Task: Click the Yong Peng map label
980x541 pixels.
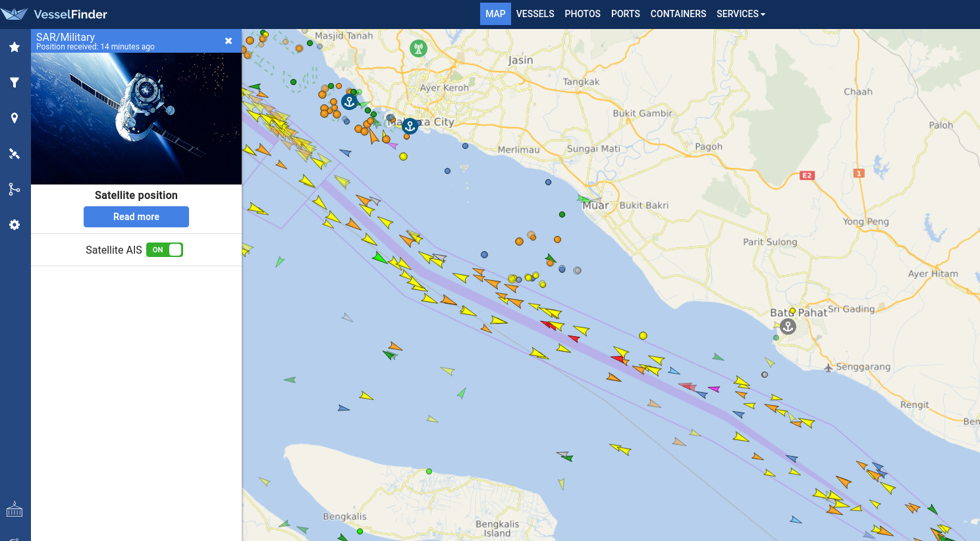Action: tap(866, 221)
